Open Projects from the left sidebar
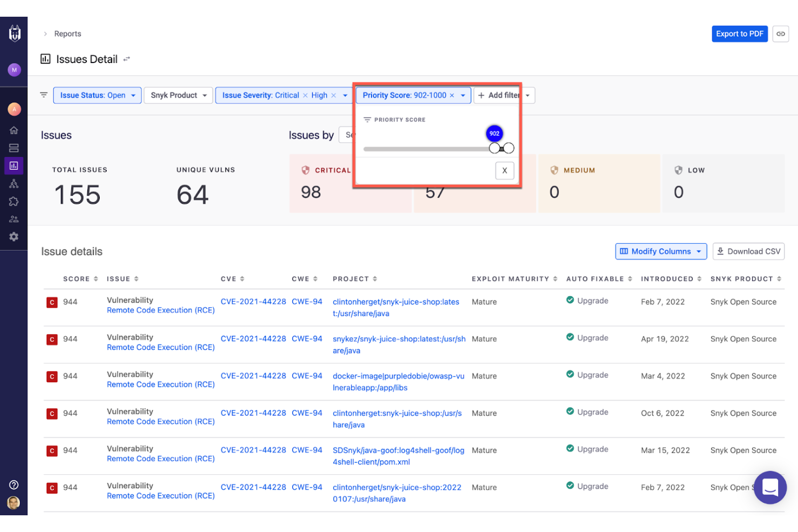Viewport: 798px width, 532px height. pos(14,148)
